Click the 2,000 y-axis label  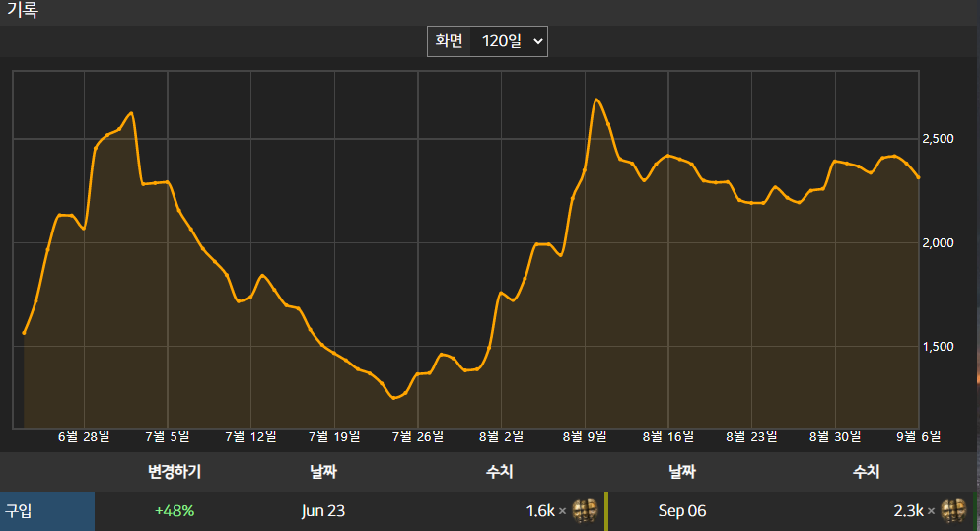939,243
